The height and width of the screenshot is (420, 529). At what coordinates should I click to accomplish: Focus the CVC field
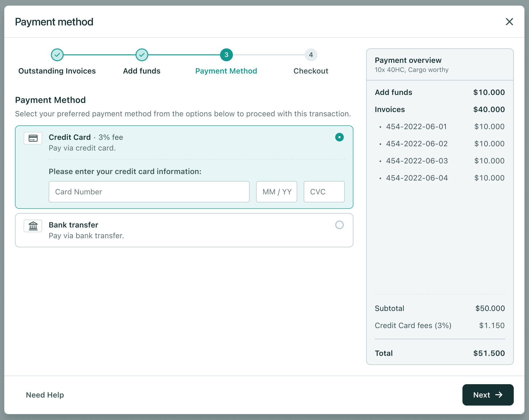pos(324,192)
